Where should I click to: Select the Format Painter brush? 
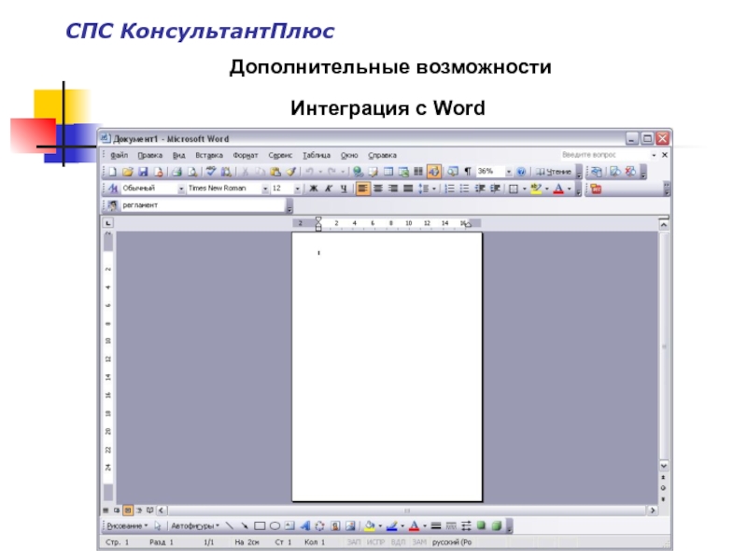pos(291,172)
